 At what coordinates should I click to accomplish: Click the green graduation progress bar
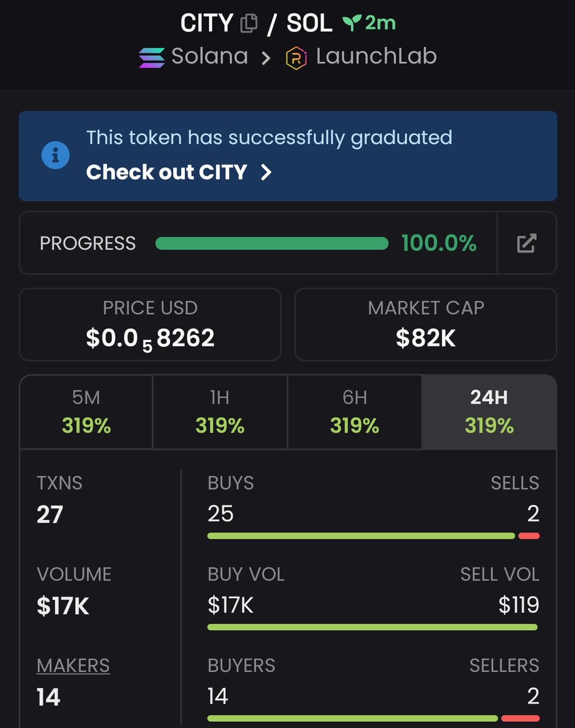(x=271, y=243)
